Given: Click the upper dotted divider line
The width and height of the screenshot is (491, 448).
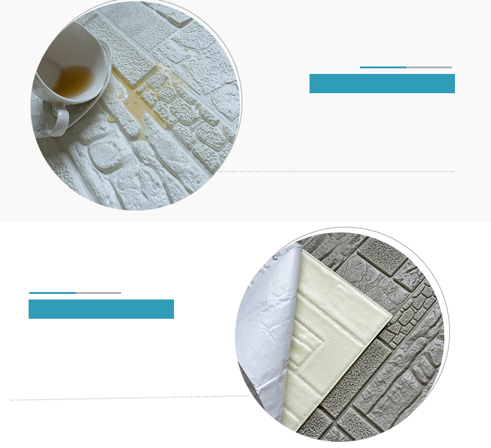Looking at the screenshot, I should (336, 171).
